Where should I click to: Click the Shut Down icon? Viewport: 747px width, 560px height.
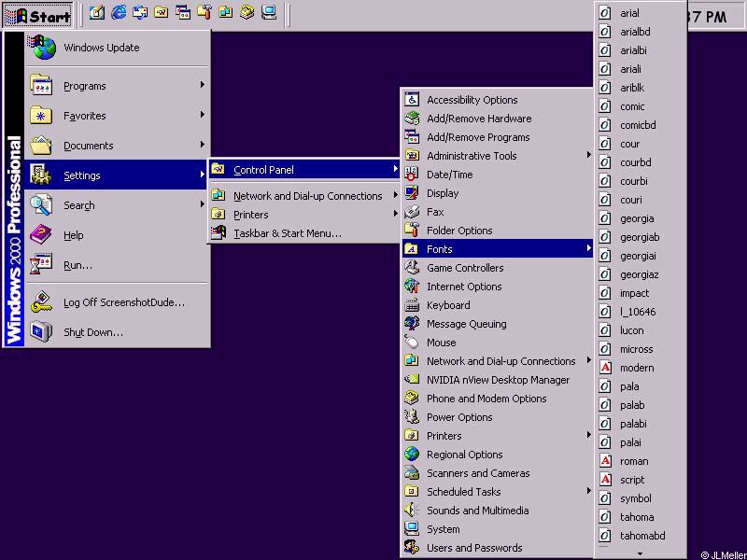(41, 332)
